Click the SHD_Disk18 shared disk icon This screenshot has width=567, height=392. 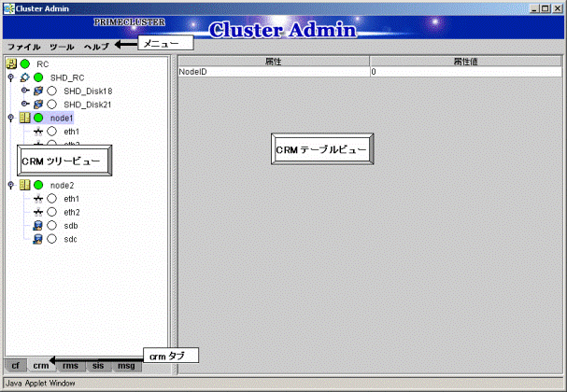click(x=38, y=91)
